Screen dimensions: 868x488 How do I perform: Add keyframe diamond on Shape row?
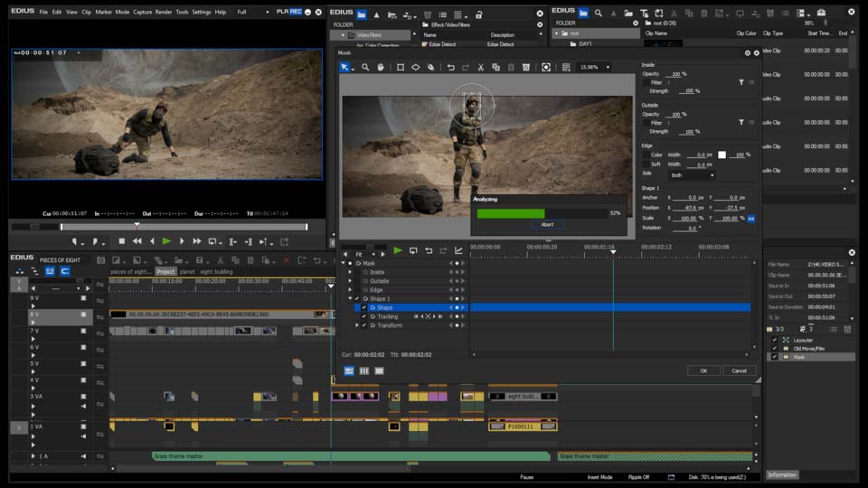point(457,307)
